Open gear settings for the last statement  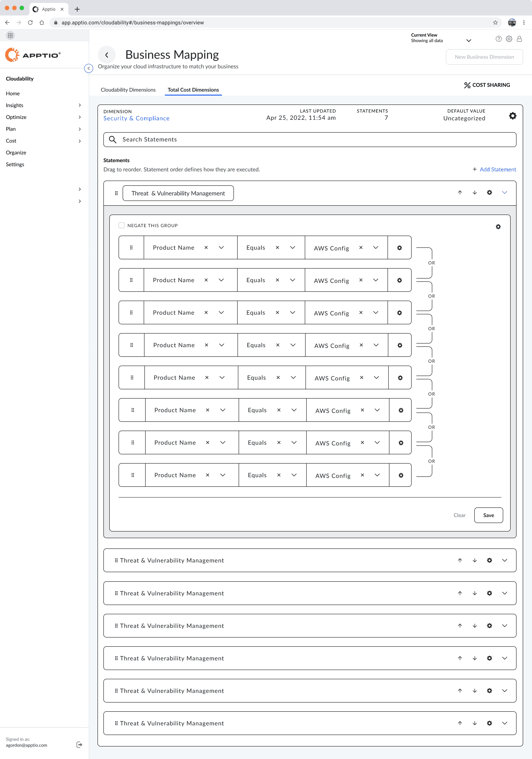point(490,723)
